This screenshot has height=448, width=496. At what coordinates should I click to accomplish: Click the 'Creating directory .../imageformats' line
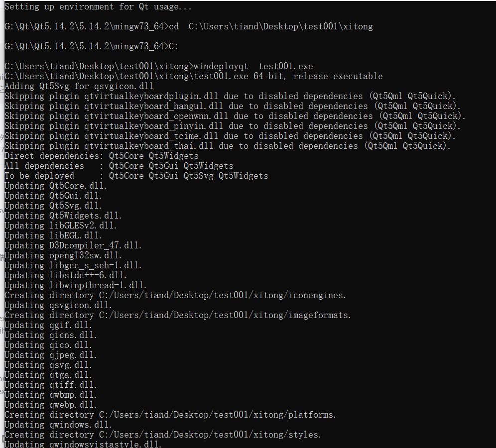pyautogui.click(x=178, y=315)
